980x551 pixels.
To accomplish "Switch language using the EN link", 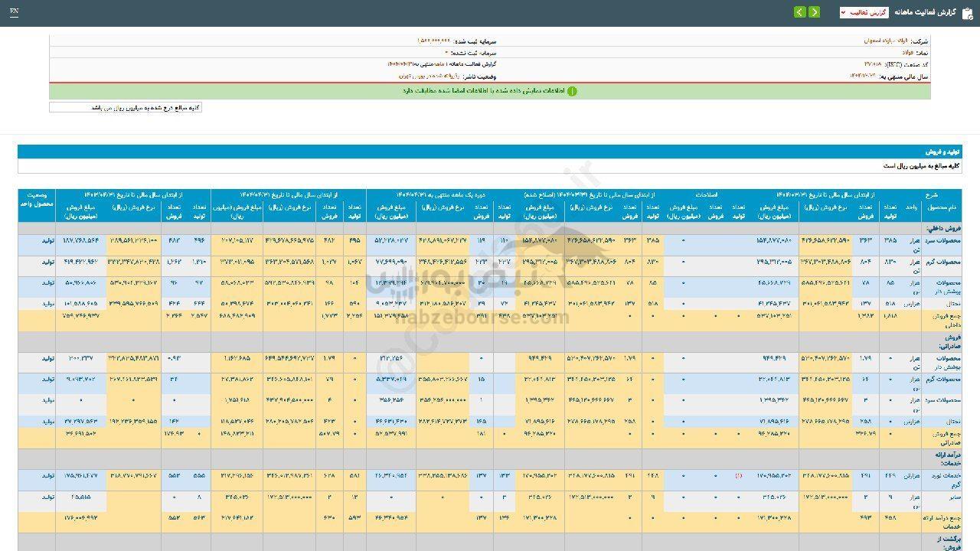I will [15, 12].
